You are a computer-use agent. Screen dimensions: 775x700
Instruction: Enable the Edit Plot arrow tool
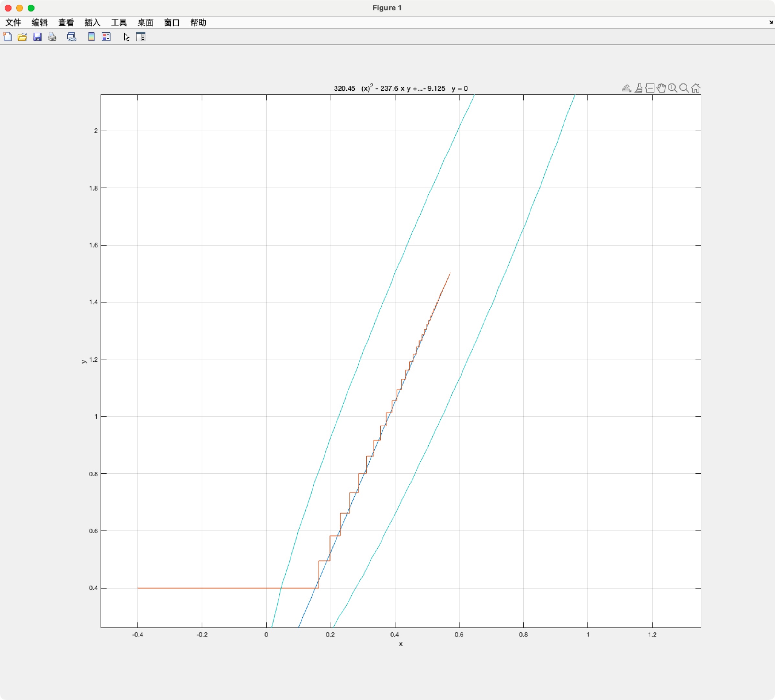(x=127, y=37)
